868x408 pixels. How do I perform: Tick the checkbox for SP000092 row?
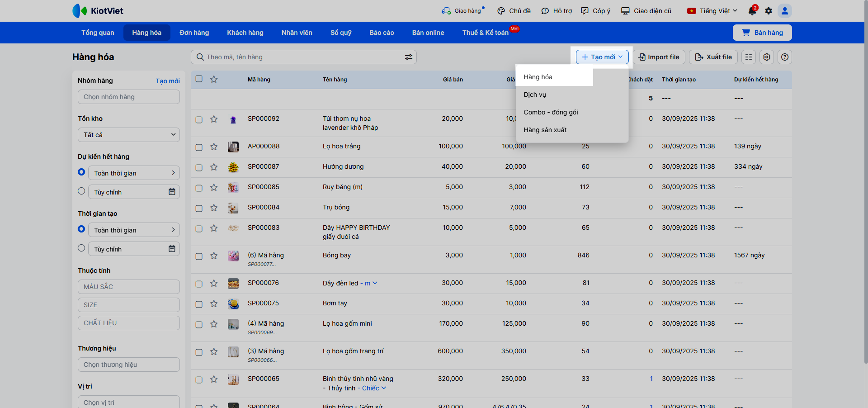tap(199, 120)
